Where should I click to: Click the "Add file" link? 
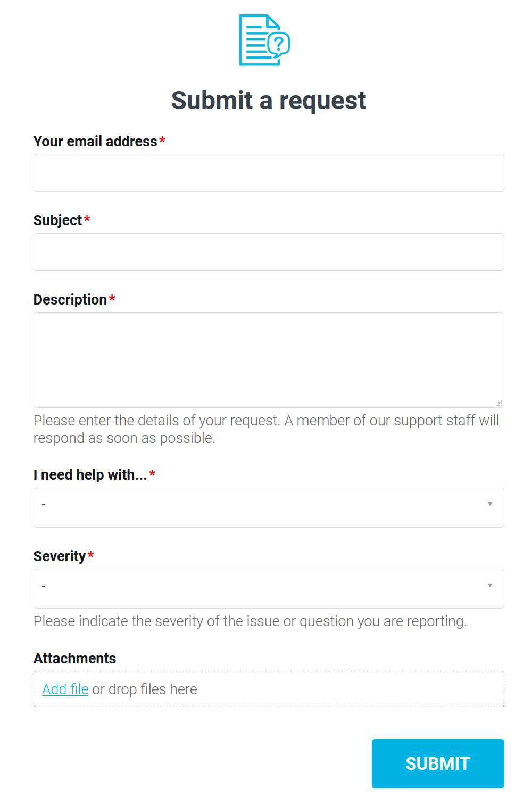click(65, 689)
